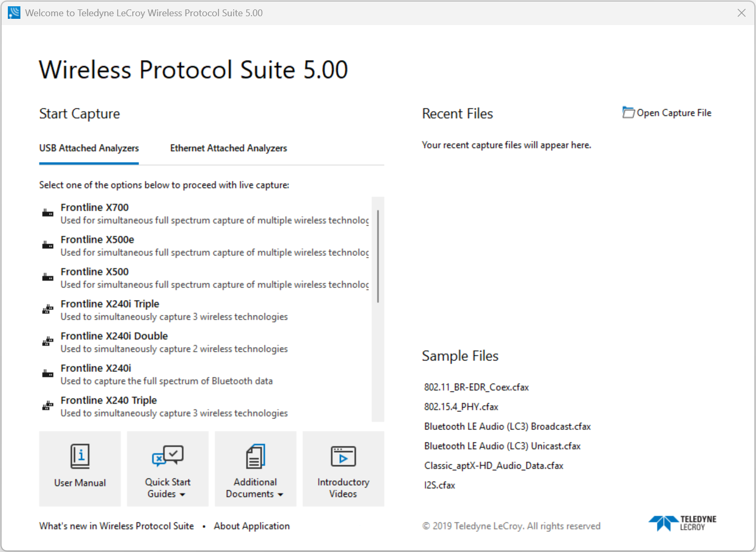Click the Frontline X500e analyzer icon
Image resolution: width=756 pixels, height=552 pixels.
pyautogui.click(x=48, y=245)
